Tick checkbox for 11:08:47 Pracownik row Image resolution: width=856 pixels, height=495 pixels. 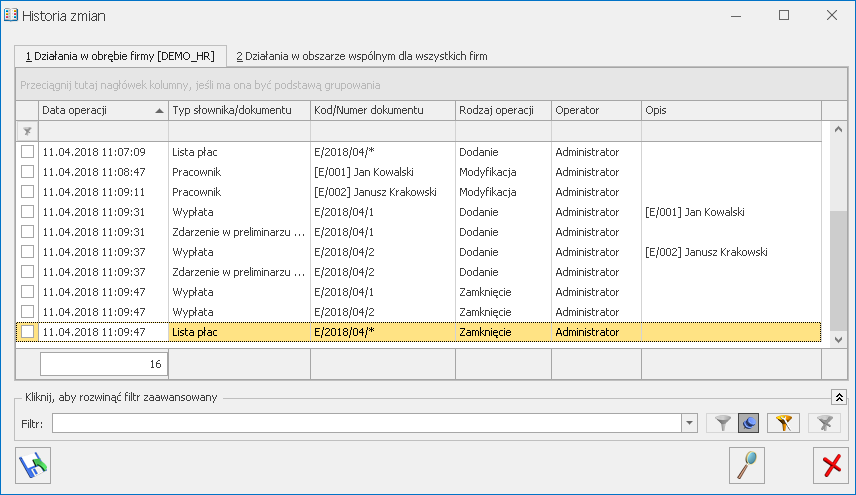[x=27, y=172]
